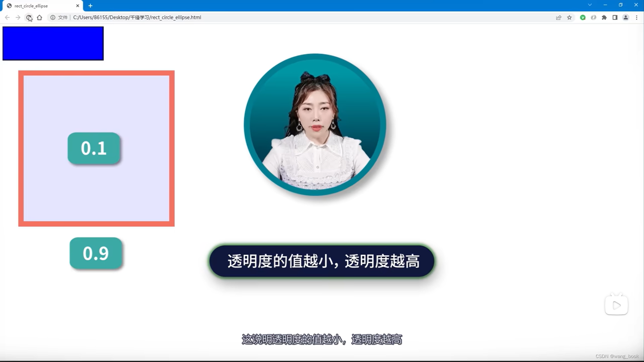
Task: Open a new tab with the plus button
Action: (x=90, y=6)
